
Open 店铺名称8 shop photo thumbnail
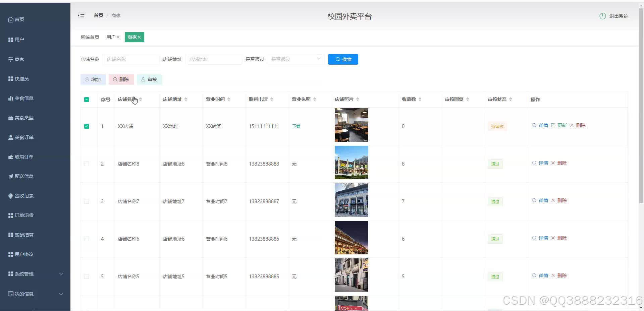tap(351, 163)
